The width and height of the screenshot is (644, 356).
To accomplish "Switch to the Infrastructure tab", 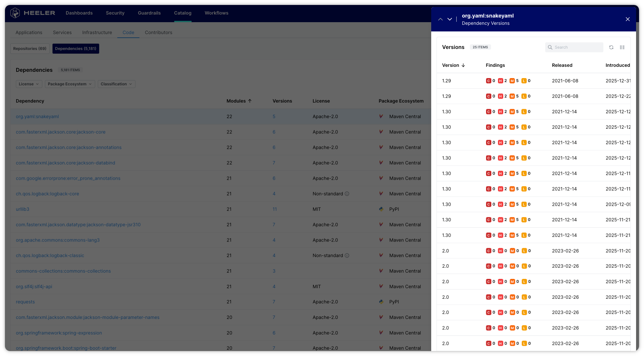I will [97, 32].
